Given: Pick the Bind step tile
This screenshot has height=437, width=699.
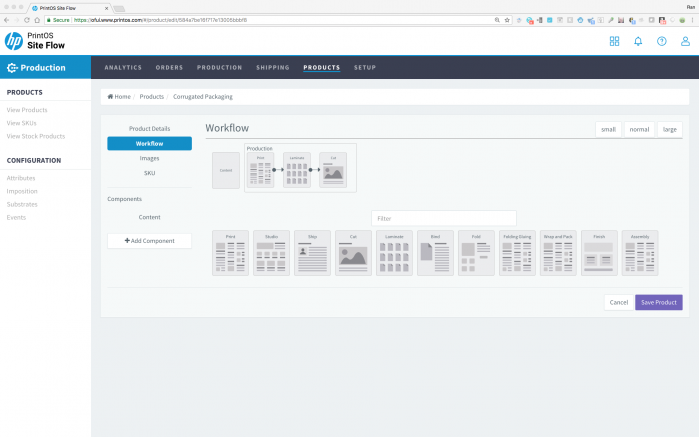Looking at the screenshot, I should (x=435, y=253).
